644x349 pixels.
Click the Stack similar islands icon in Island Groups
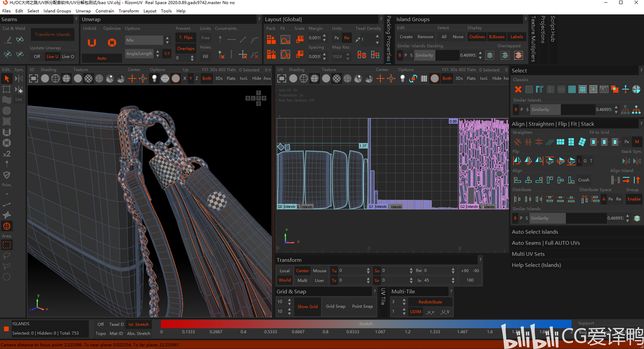[489, 55]
